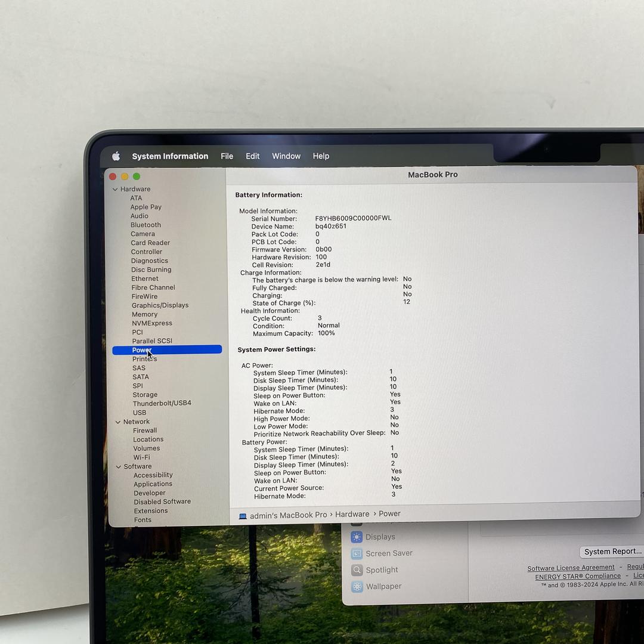Open the Apple menu
The height and width of the screenshot is (644, 644).
click(x=116, y=156)
